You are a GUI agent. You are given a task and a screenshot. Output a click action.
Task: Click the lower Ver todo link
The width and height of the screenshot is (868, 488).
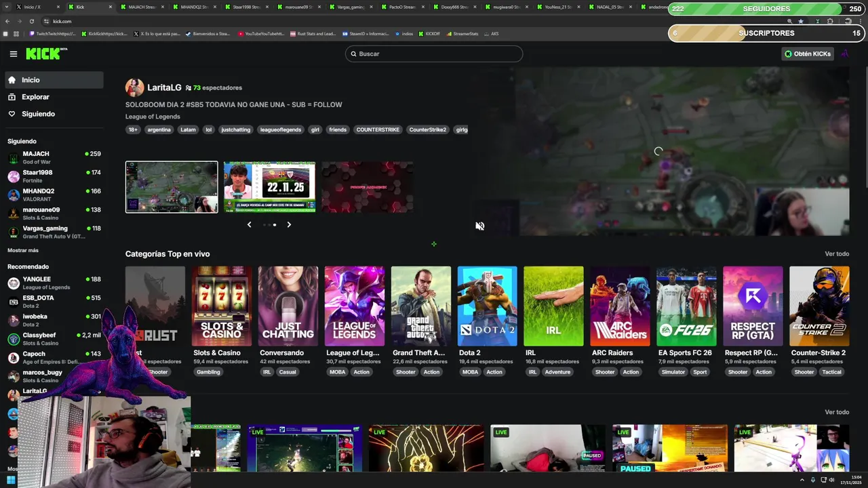tap(837, 412)
